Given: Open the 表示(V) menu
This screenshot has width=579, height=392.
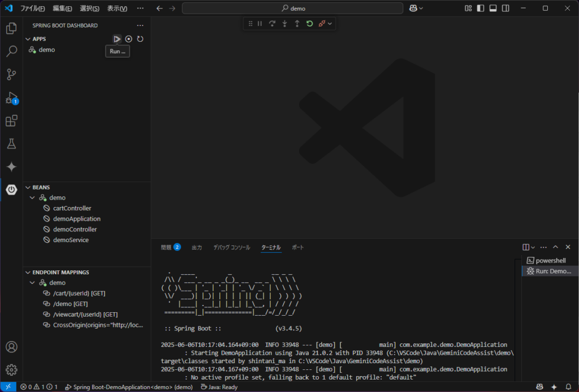Looking at the screenshot, I should tap(117, 8).
